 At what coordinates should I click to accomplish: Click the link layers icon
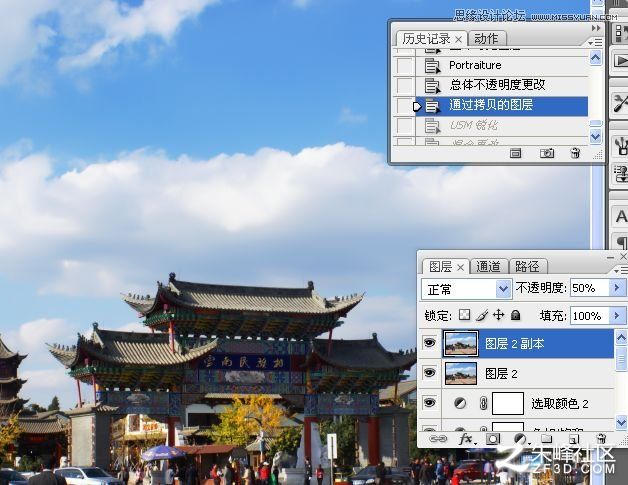click(x=438, y=439)
